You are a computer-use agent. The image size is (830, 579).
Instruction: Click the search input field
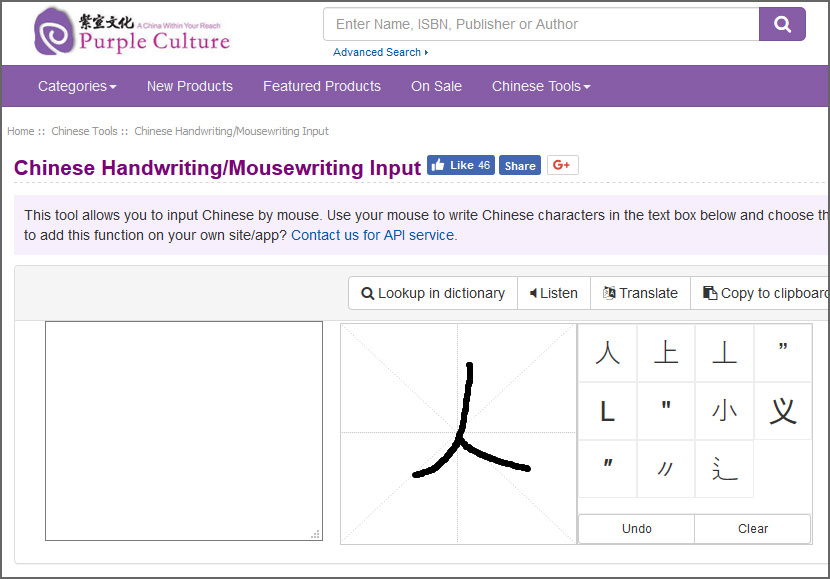(x=541, y=24)
